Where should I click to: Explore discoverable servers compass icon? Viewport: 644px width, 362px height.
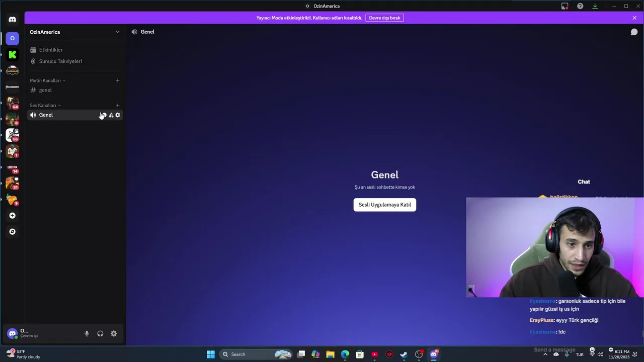click(x=13, y=232)
